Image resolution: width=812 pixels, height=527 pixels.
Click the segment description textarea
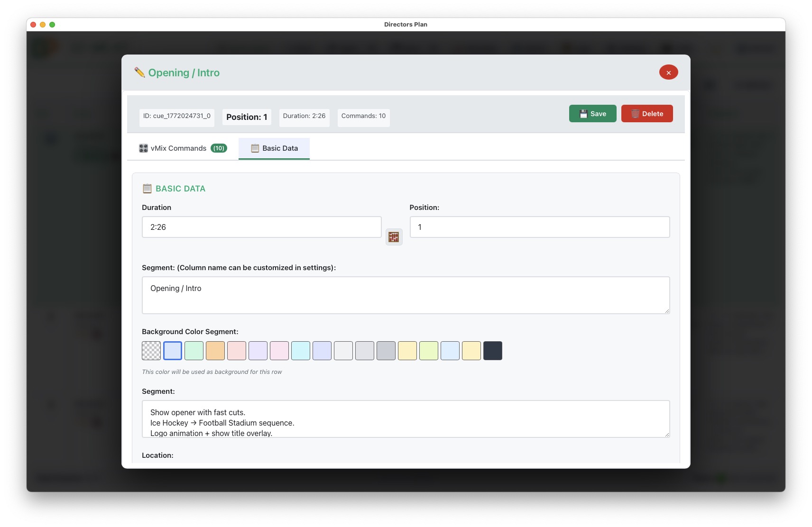tap(406, 418)
